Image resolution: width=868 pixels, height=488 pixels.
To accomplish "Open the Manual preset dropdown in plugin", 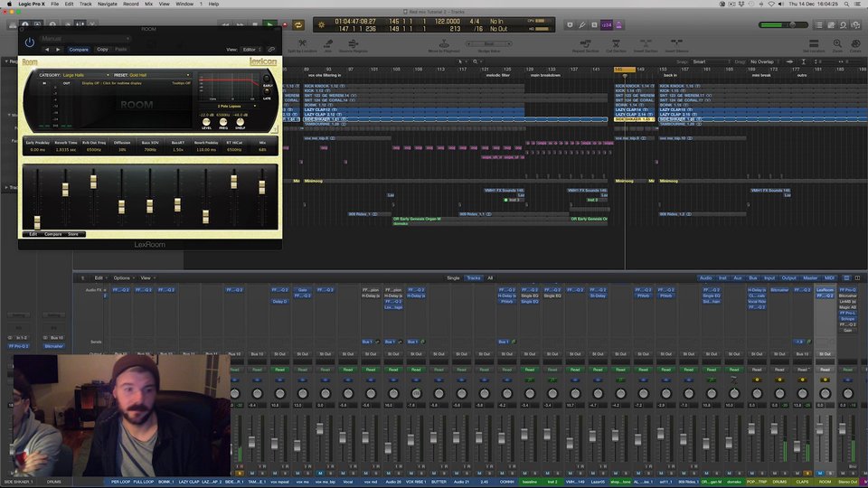I will [85, 39].
